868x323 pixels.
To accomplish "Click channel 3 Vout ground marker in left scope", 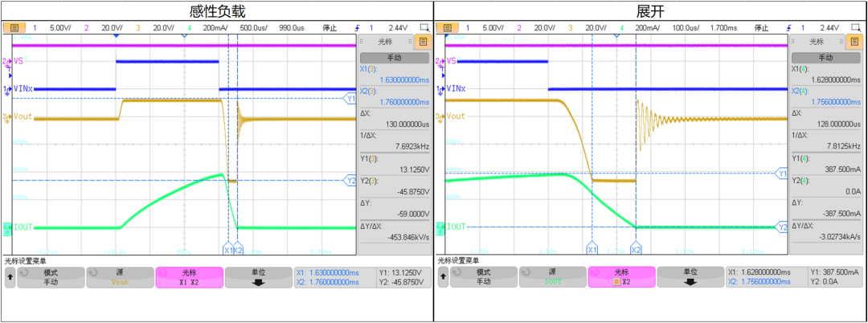I will point(6,118).
